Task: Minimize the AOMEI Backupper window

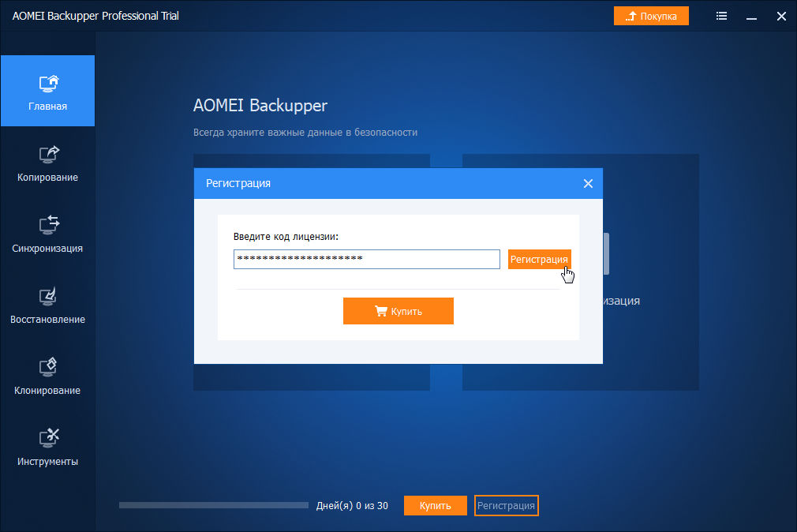Action: 751,16
